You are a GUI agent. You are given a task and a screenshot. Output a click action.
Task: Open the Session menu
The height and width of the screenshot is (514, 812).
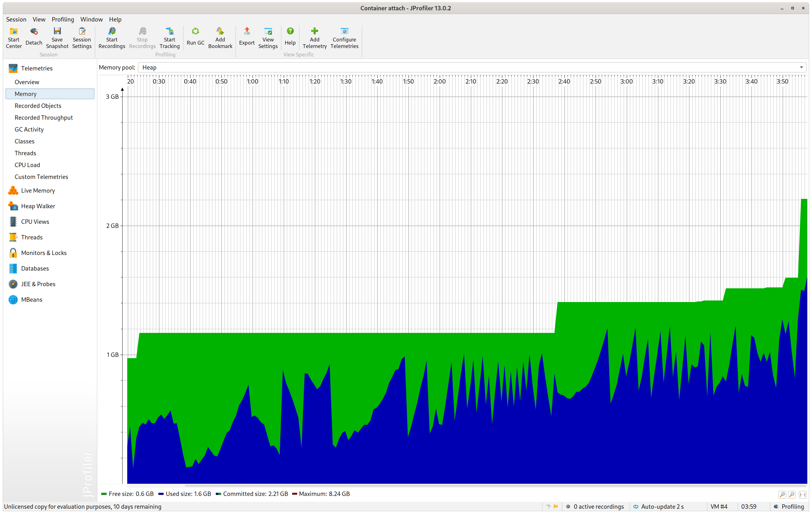(x=16, y=20)
